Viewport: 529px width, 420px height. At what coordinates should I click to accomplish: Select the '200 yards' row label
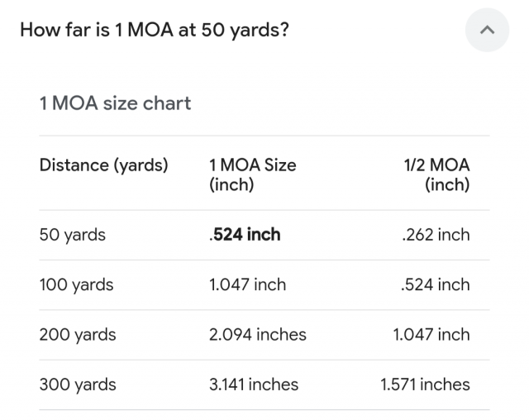click(78, 335)
